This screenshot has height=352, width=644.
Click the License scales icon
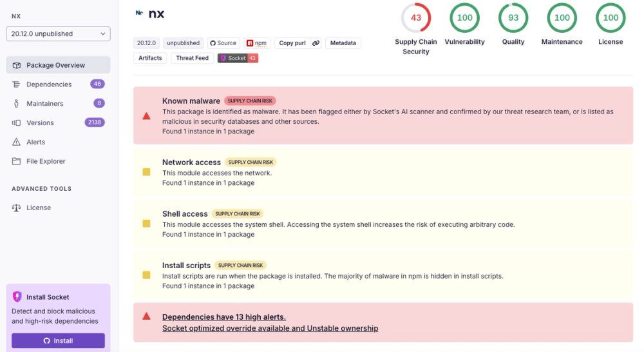[x=17, y=208]
